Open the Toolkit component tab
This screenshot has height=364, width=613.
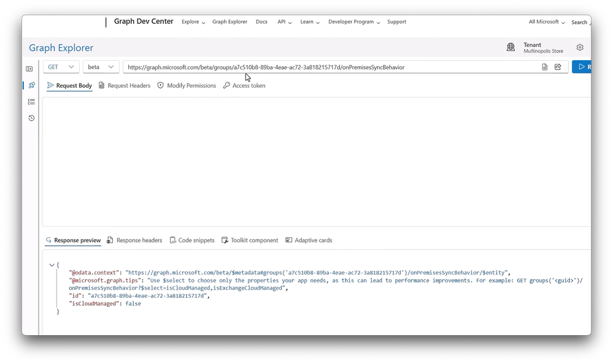click(250, 240)
